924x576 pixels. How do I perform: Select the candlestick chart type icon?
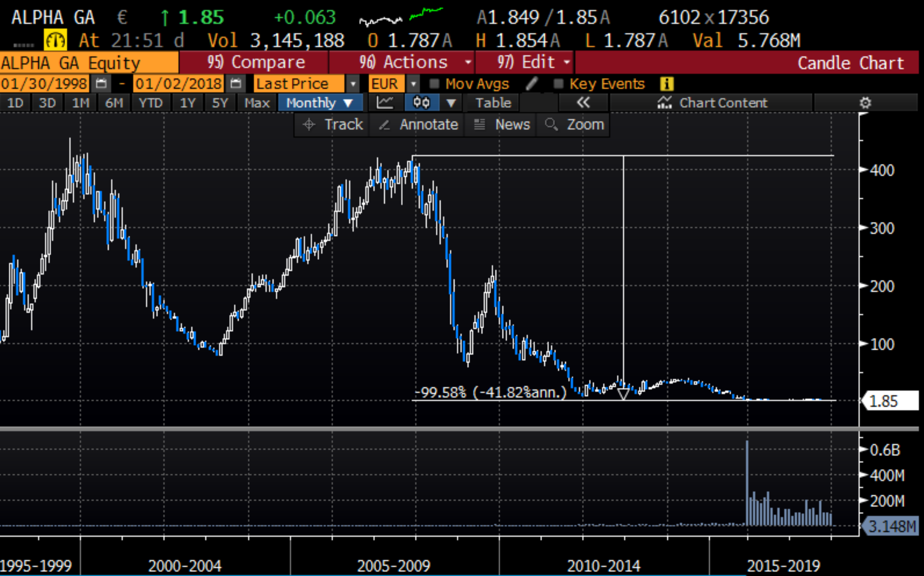coord(421,103)
